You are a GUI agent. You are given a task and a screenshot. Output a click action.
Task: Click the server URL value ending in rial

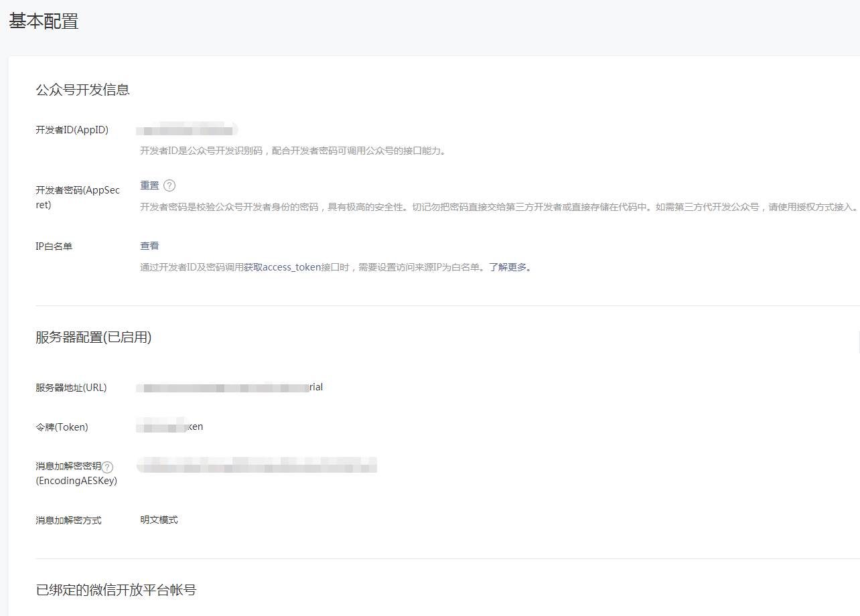(230, 387)
